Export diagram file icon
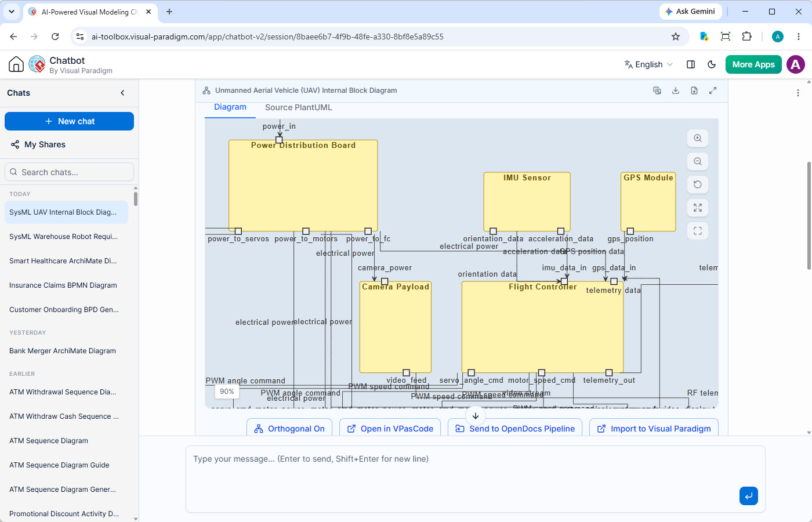The width and height of the screenshot is (812, 522). (x=694, y=90)
